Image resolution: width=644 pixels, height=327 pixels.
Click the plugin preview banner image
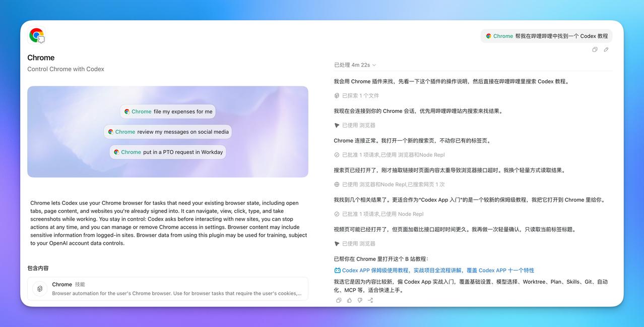(x=168, y=132)
